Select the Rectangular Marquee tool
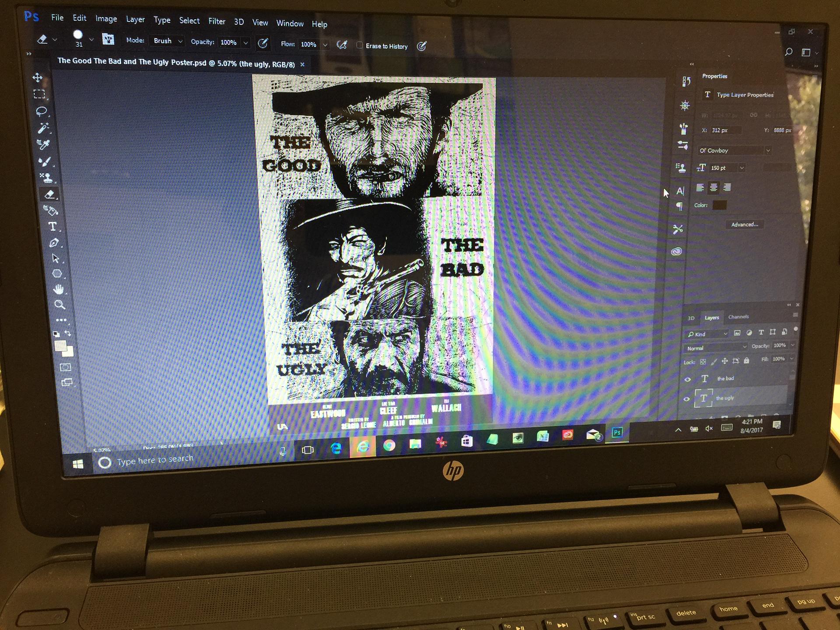Screen dimensions: 840x630 pyautogui.click(x=39, y=94)
